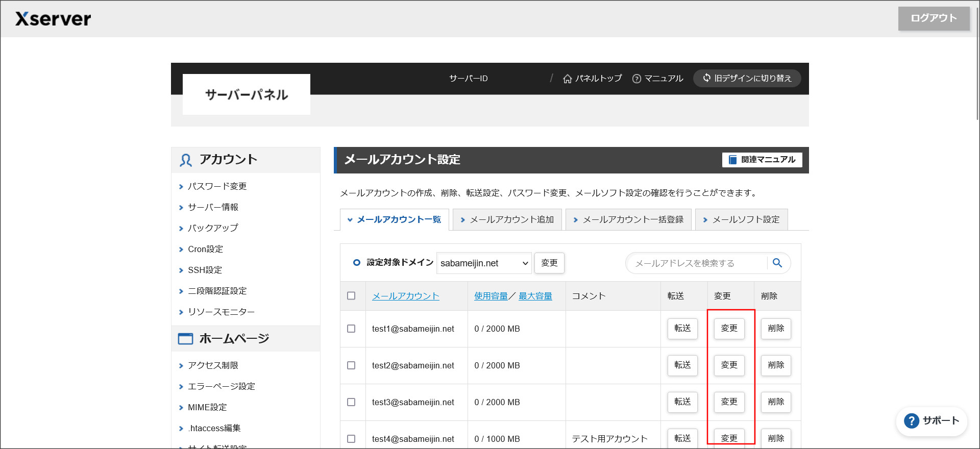Switch to メールアカウント一括登録 tab
This screenshot has height=449, width=980.
click(x=628, y=219)
